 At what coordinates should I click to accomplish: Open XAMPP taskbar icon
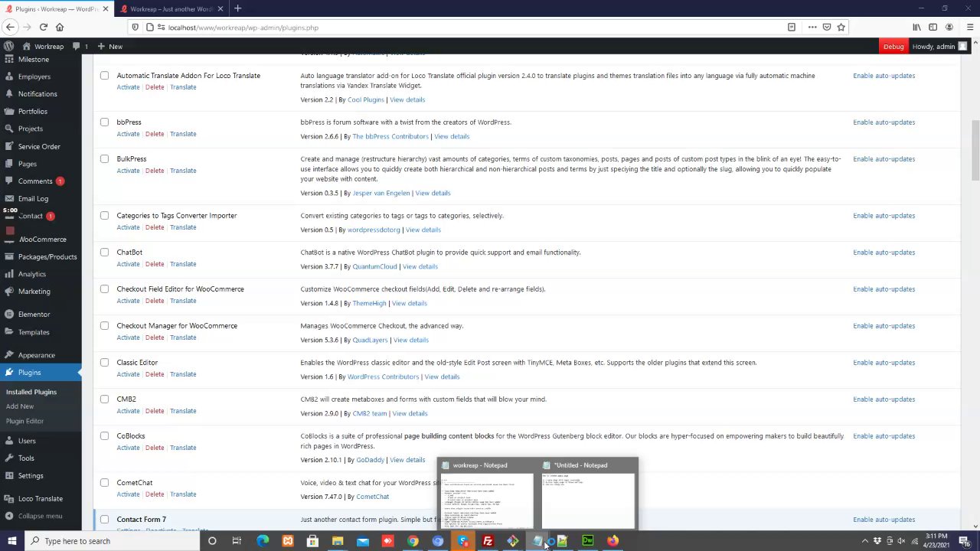point(288,541)
